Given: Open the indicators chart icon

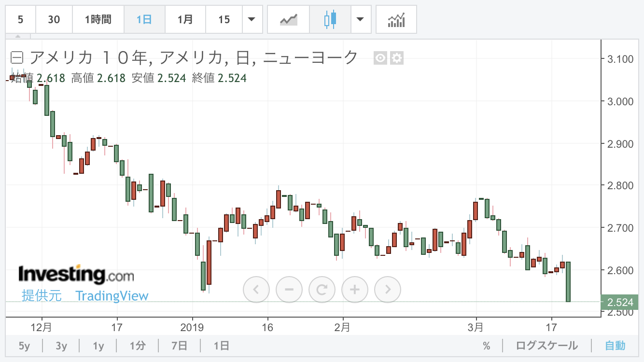Looking at the screenshot, I should tap(396, 20).
